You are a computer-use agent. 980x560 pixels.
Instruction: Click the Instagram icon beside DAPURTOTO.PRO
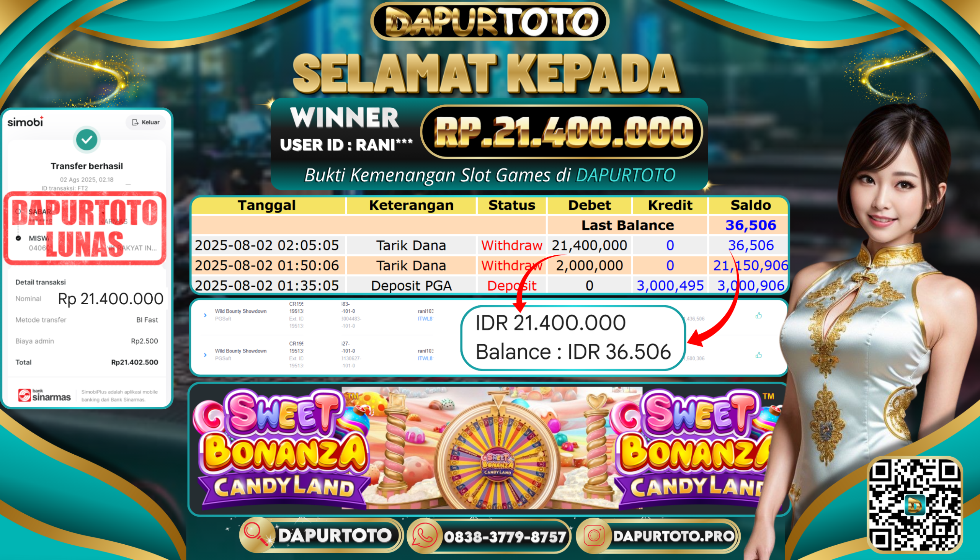594,536
